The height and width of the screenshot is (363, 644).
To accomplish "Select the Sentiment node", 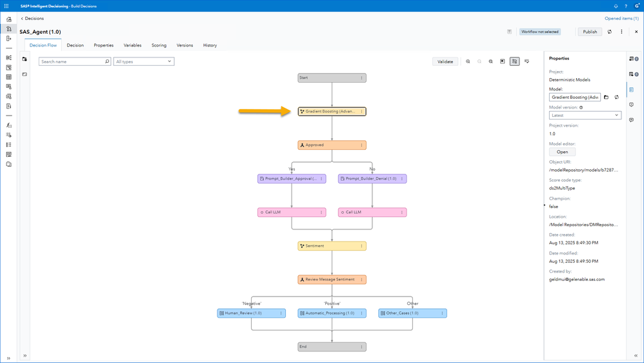I will pyautogui.click(x=332, y=246).
